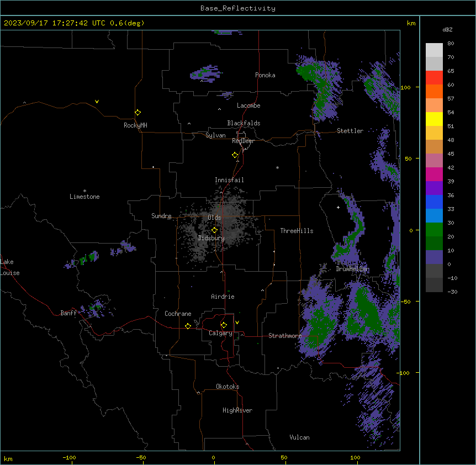Pick the slate purple 10 dBZ legend swatch
Screen dimensions: 476x465
(434, 257)
